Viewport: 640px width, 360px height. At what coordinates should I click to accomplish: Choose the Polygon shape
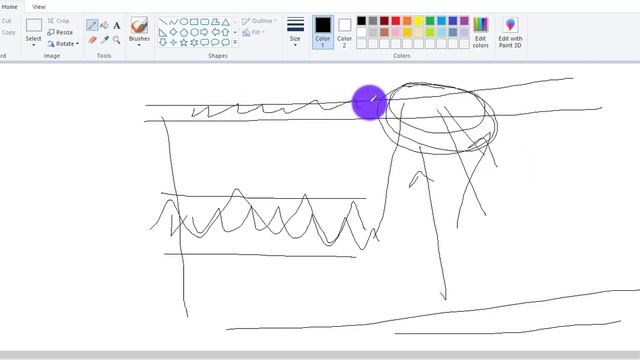click(215, 22)
